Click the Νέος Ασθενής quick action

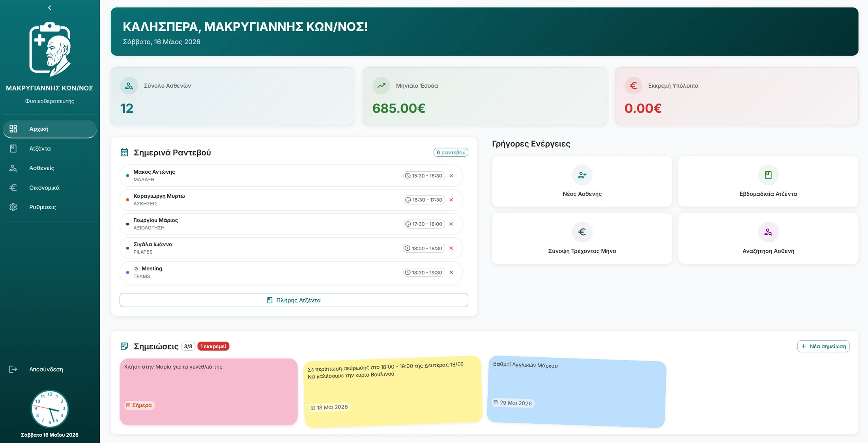[582, 181]
